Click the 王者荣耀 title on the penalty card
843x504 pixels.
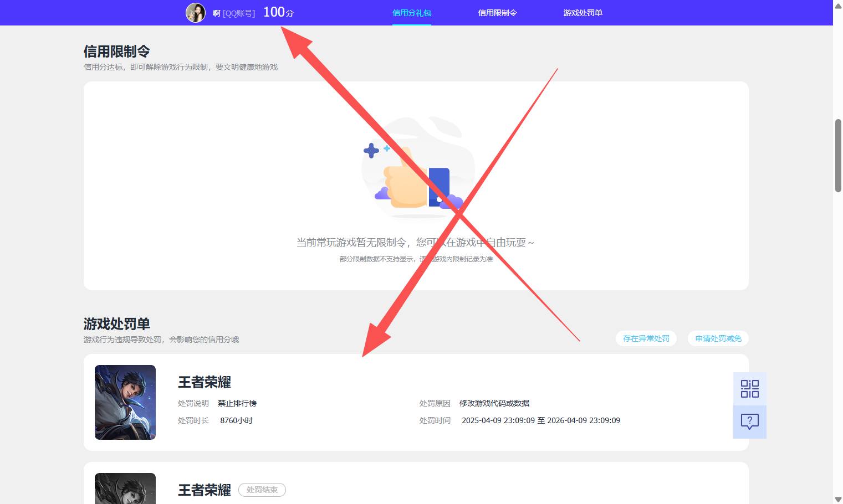[x=205, y=382]
